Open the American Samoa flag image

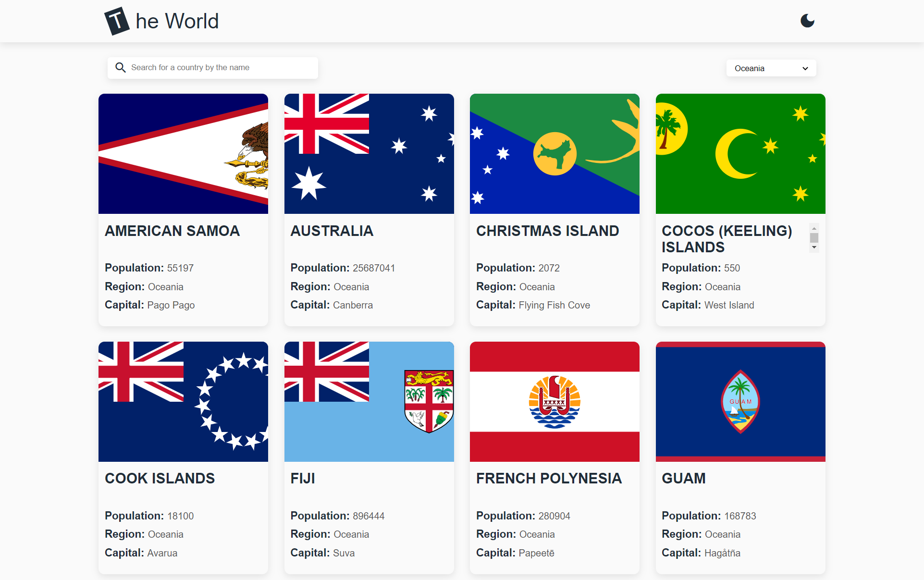[183, 154]
